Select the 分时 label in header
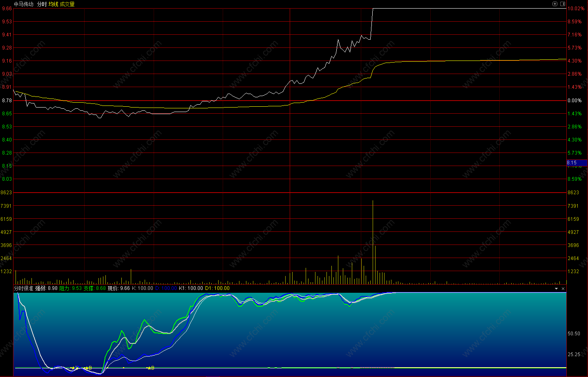The height and width of the screenshot is (377, 588). (42, 4)
